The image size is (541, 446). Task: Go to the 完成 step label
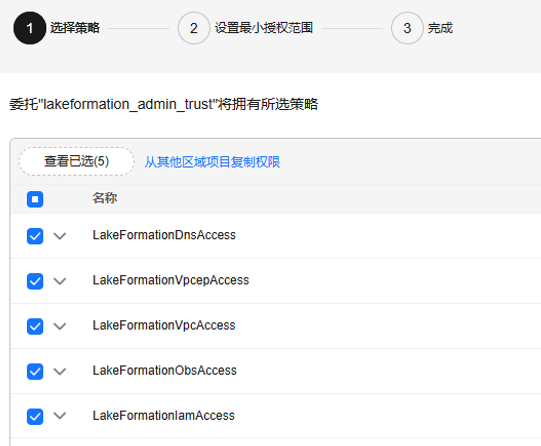[x=440, y=28]
